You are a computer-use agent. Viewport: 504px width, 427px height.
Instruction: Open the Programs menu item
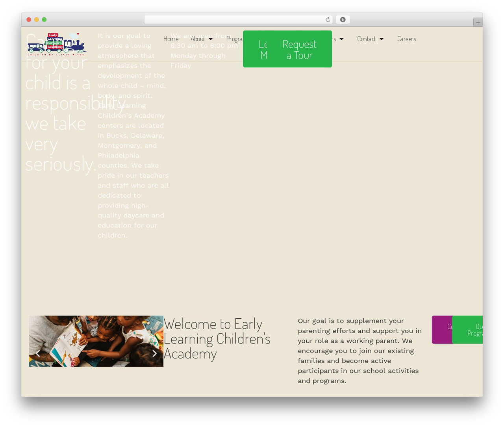point(234,39)
